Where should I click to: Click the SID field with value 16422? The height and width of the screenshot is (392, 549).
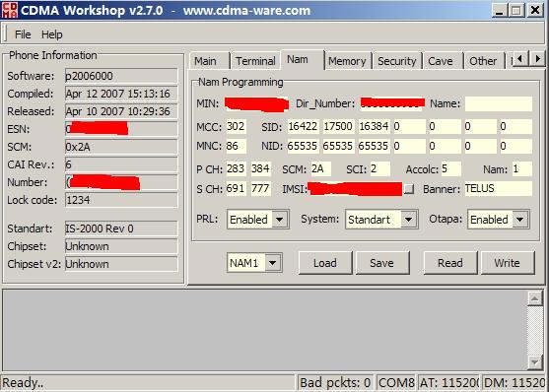coord(304,126)
